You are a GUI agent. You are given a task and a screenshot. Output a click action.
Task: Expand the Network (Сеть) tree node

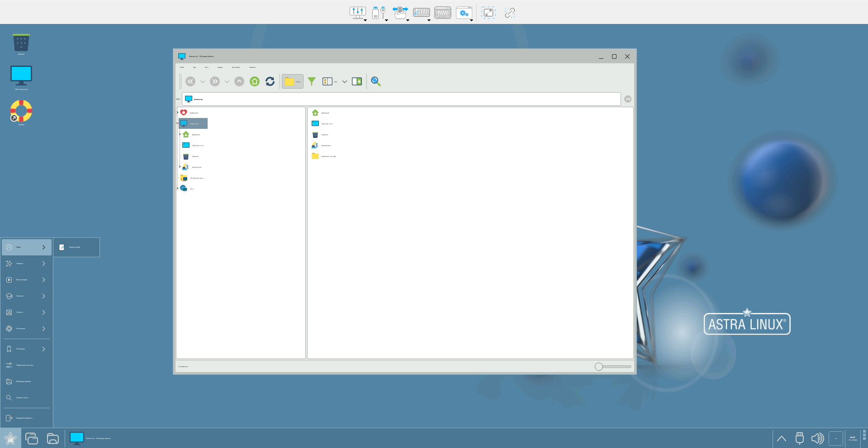(x=177, y=189)
